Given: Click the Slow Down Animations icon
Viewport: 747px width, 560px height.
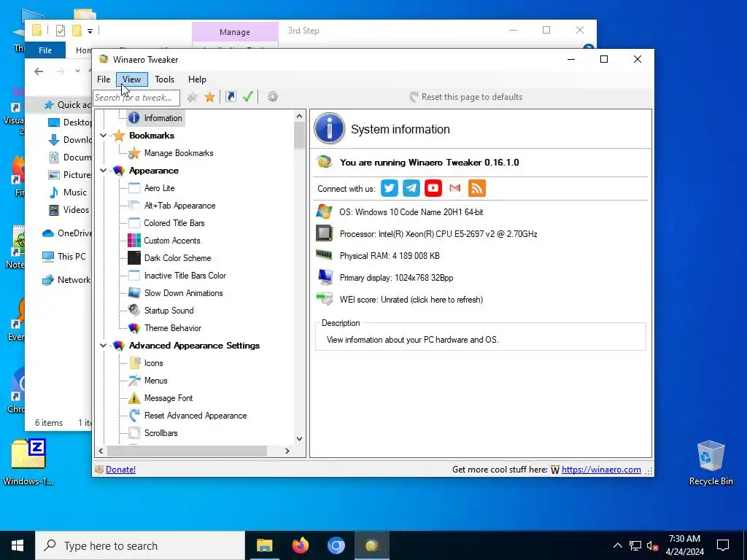Looking at the screenshot, I should pyautogui.click(x=134, y=293).
